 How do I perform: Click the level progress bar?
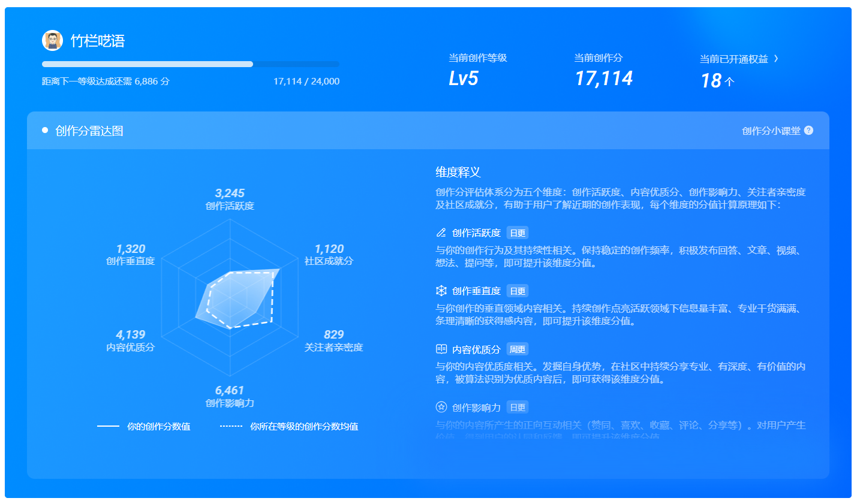[190, 64]
